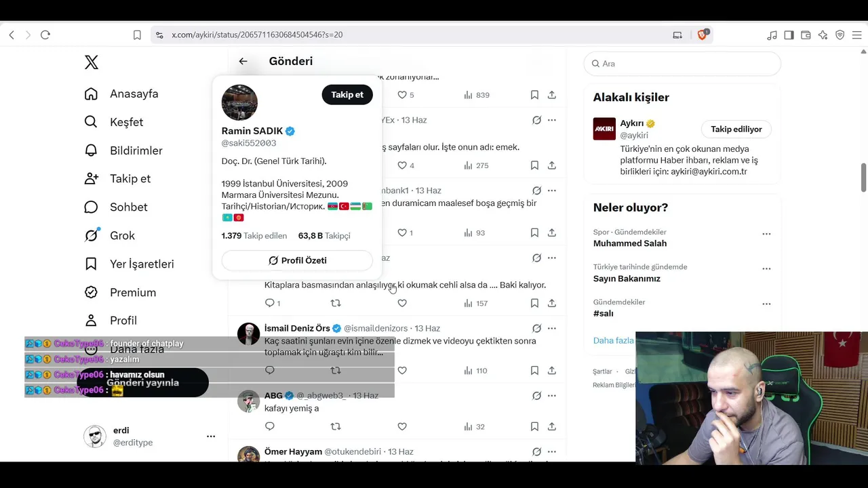Like İsmail Deniz Örs's reply

click(402, 371)
